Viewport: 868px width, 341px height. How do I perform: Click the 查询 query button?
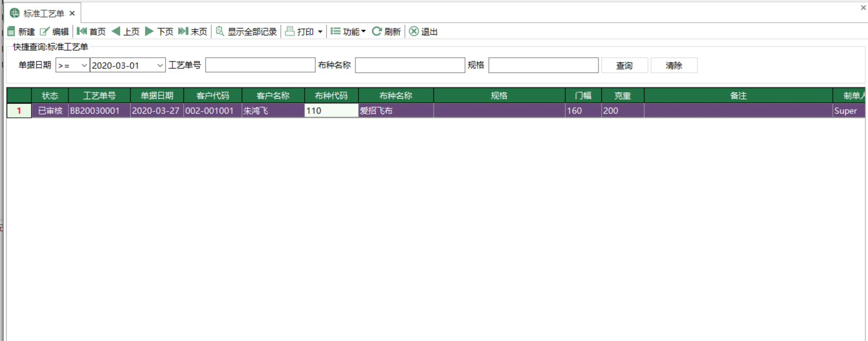coord(624,66)
